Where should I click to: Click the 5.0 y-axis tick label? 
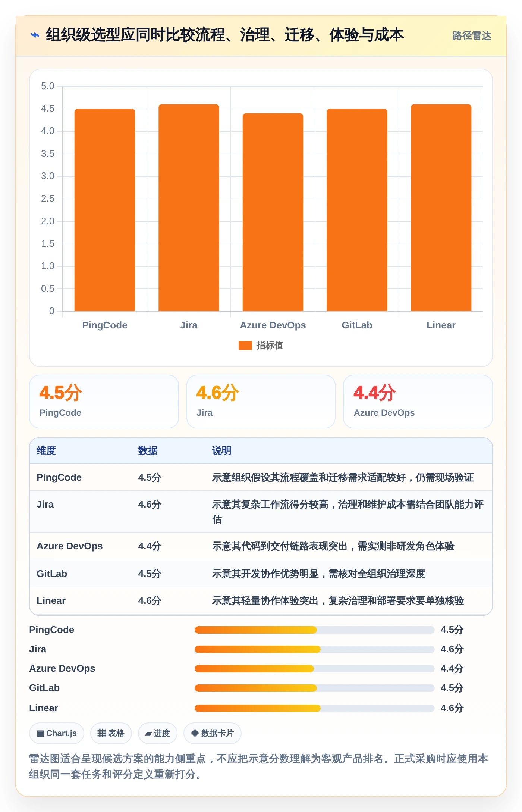48,86
